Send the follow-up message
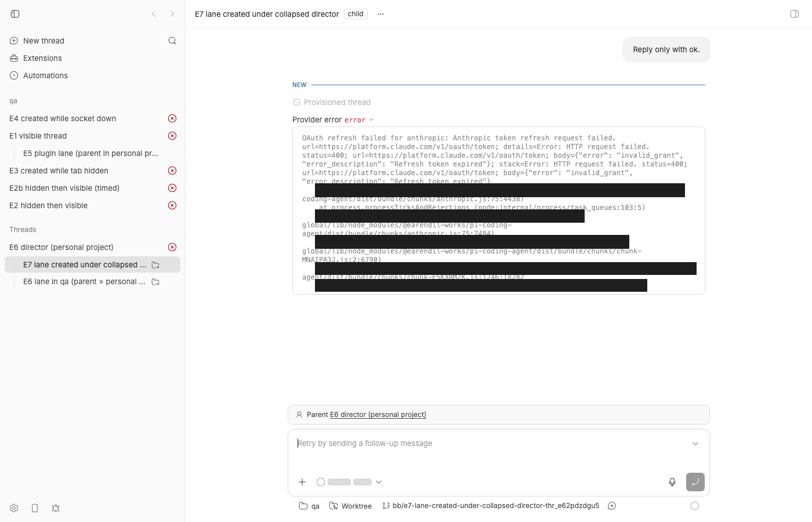This screenshot has height=522, width=812. [695, 482]
